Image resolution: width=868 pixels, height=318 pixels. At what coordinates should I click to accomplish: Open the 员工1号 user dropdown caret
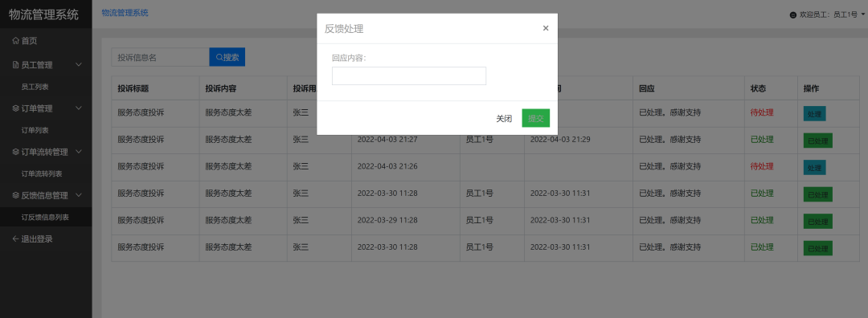863,15
